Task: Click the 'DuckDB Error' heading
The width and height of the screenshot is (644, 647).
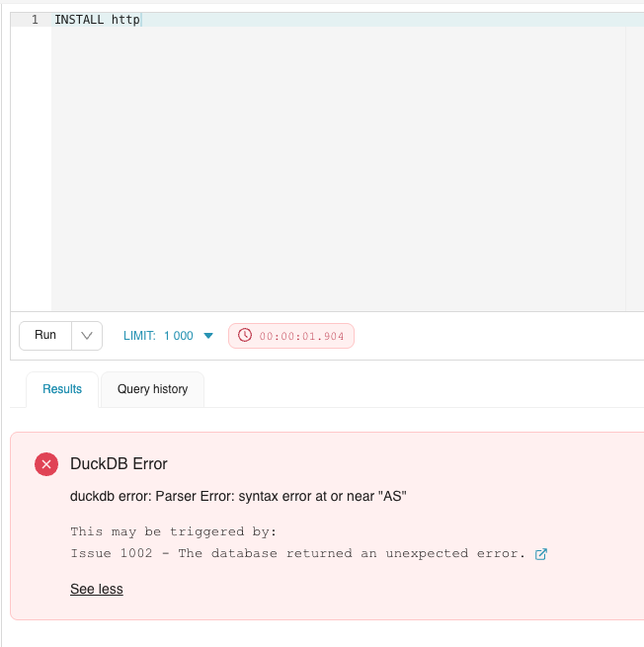Action: (119, 464)
